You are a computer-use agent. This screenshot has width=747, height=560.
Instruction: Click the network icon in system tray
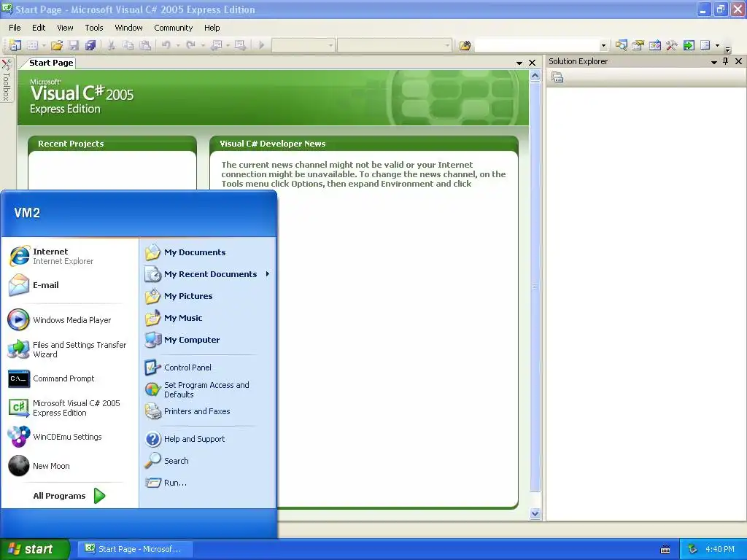pos(693,549)
